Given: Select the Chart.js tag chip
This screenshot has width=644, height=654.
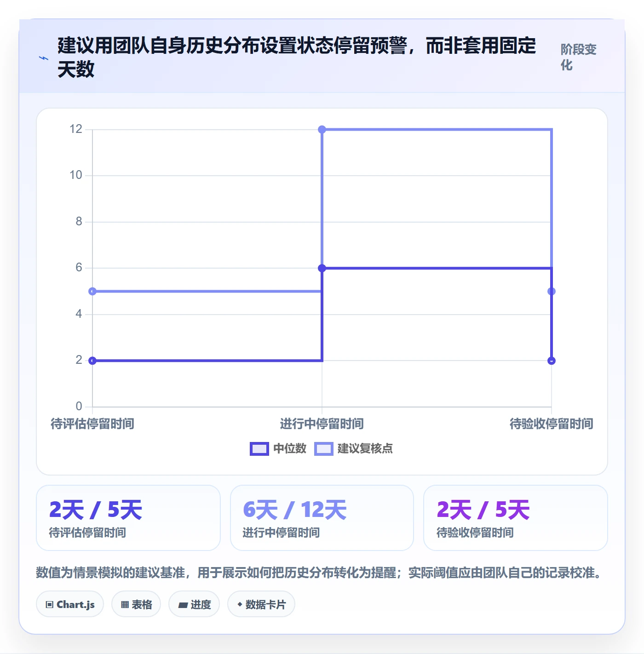Looking at the screenshot, I should 70,604.
